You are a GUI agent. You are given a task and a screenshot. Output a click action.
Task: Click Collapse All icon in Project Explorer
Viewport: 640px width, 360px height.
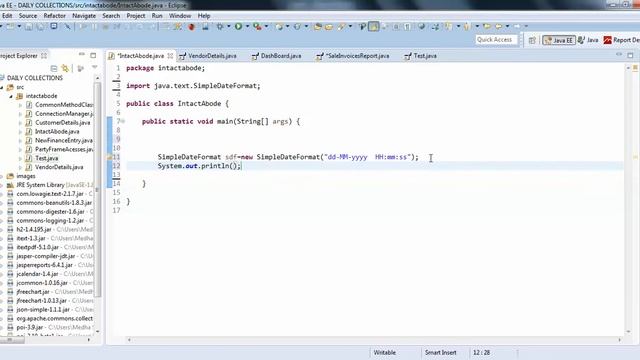point(53,68)
